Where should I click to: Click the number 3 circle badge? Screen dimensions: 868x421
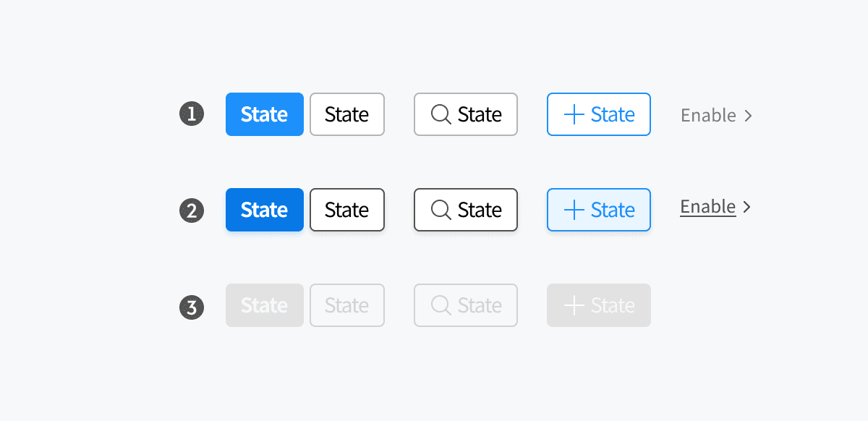(x=192, y=307)
